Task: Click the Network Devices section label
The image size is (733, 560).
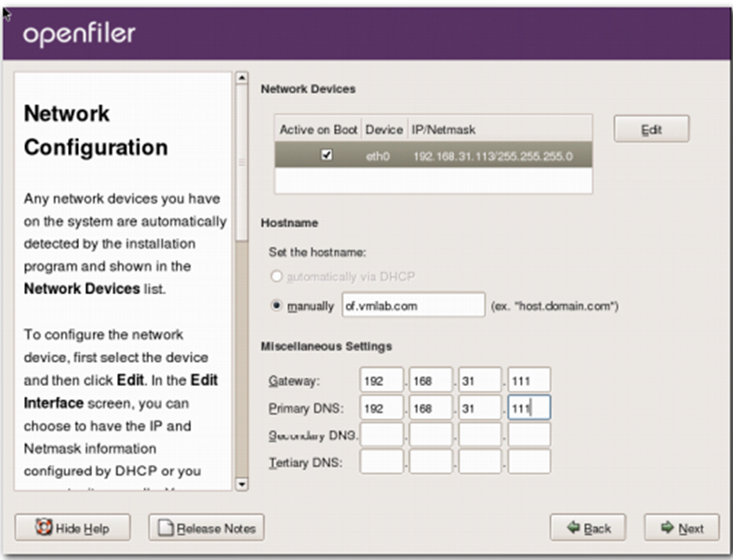Action: (308, 88)
